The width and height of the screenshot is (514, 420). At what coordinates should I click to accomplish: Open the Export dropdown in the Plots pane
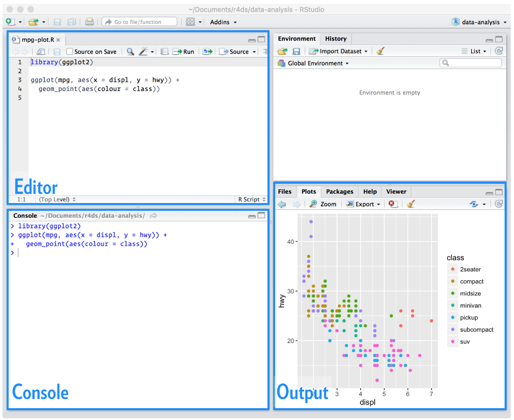[363, 204]
